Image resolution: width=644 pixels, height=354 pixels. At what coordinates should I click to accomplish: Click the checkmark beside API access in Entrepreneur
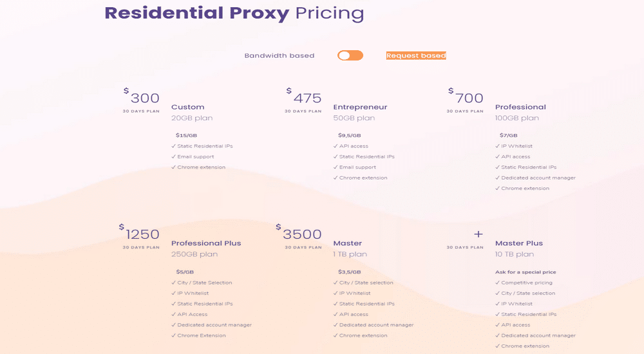click(x=336, y=146)
